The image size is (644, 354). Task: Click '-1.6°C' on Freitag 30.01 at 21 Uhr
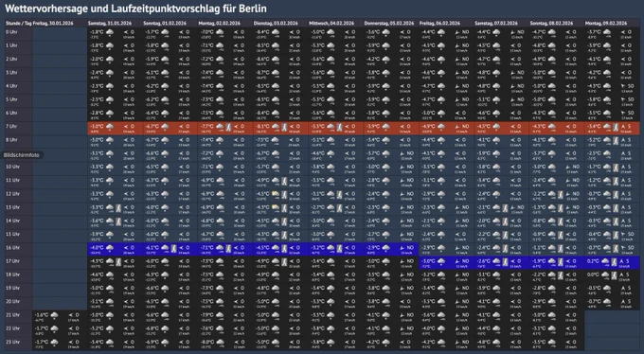42,315
